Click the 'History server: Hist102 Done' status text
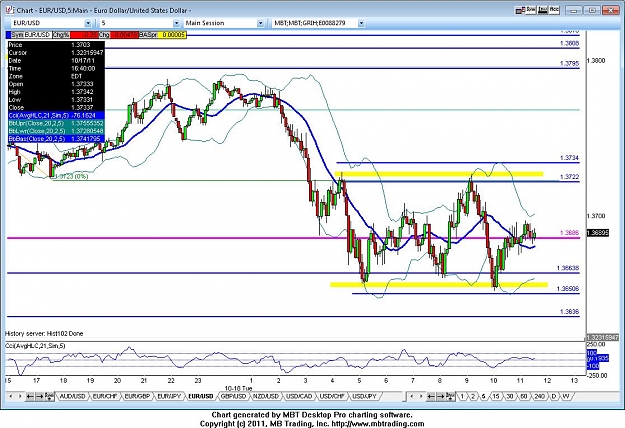This screenshot has height=428, width=625. [44, 334]
